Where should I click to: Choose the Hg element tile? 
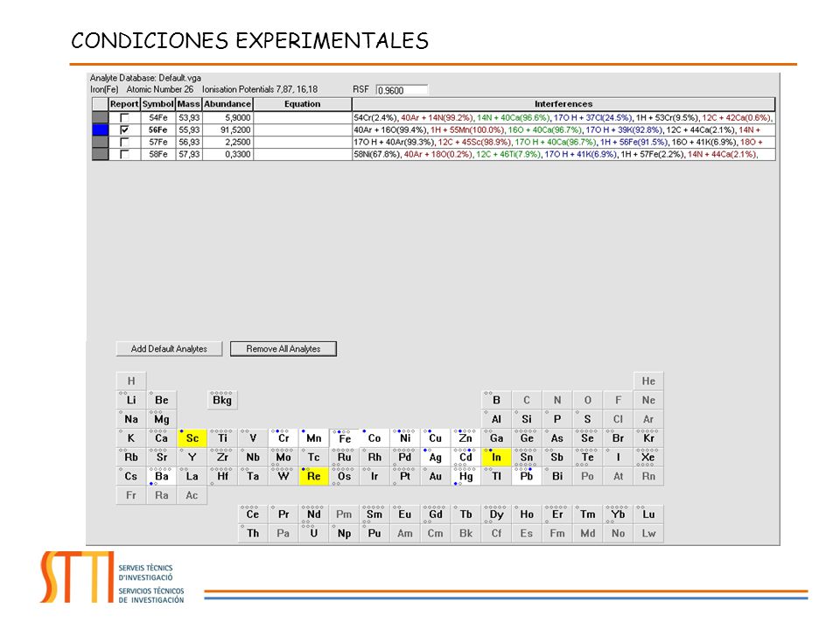[466, 476]
